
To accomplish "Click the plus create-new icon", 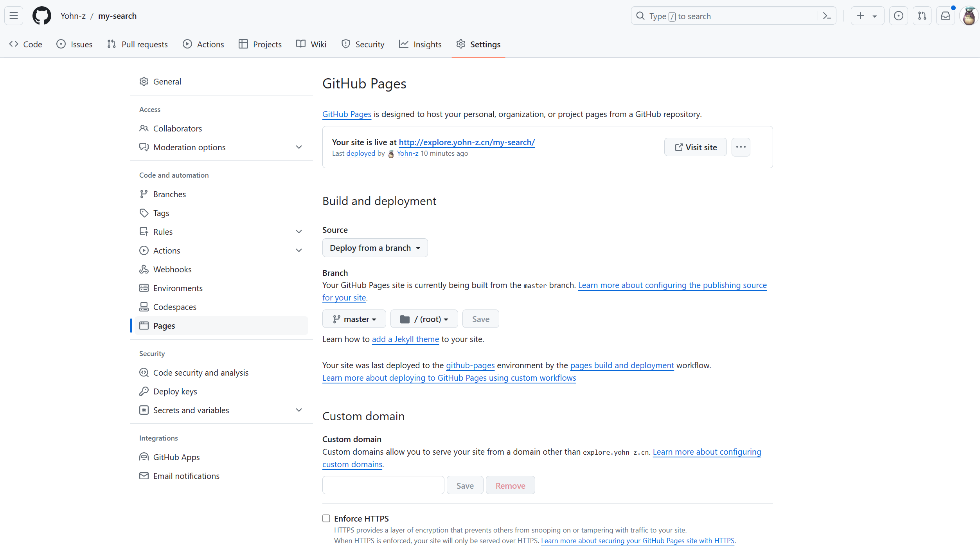I will tap(860, 16).
